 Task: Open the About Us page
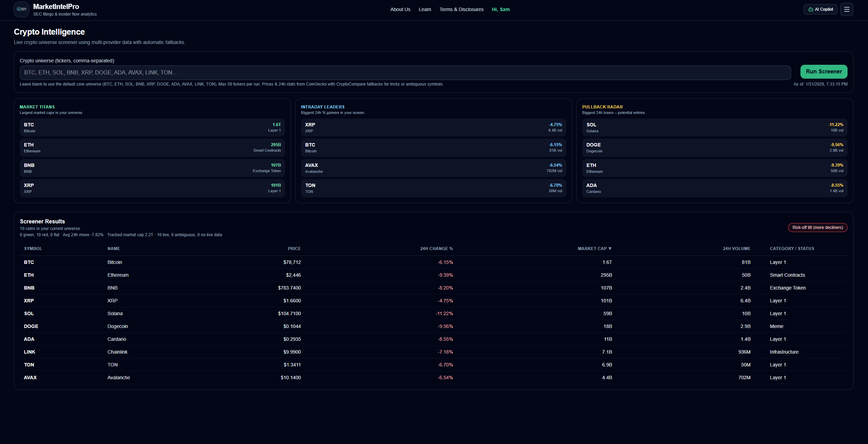pyautogui.click(x=400, y=9)
